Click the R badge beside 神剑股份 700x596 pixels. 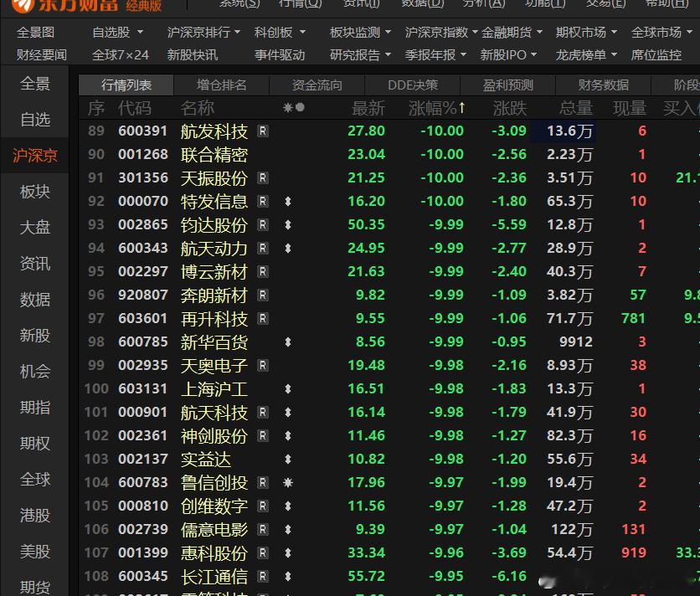263,436
